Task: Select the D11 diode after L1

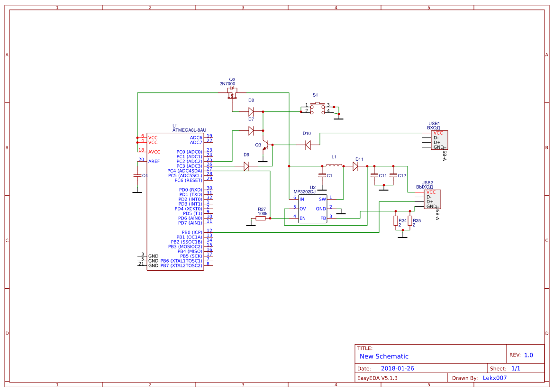Action: pyautogui.click(x=355, y=166)
